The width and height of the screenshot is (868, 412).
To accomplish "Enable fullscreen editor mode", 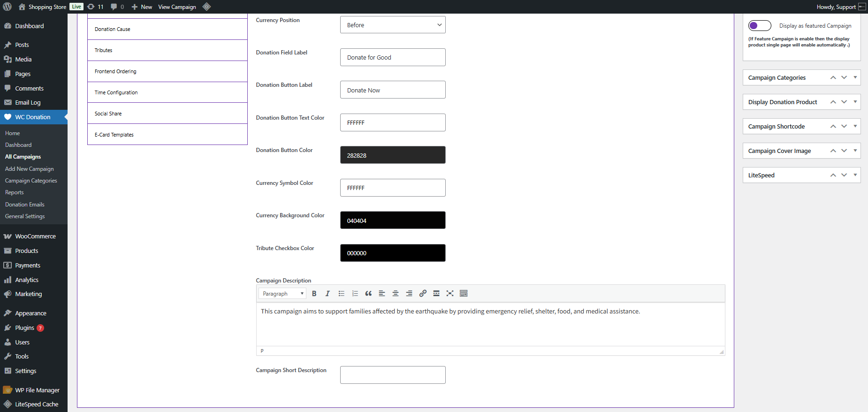I will click(450, 294).
